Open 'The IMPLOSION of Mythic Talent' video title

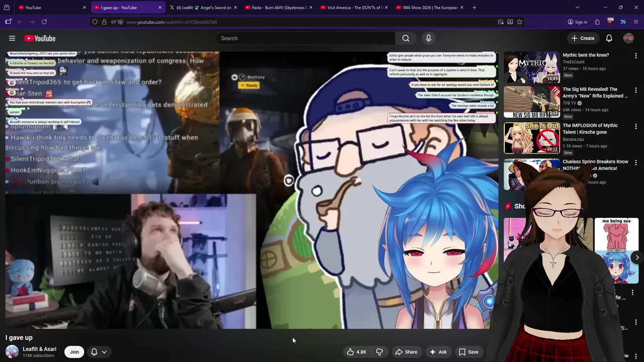tap(590, 129)
